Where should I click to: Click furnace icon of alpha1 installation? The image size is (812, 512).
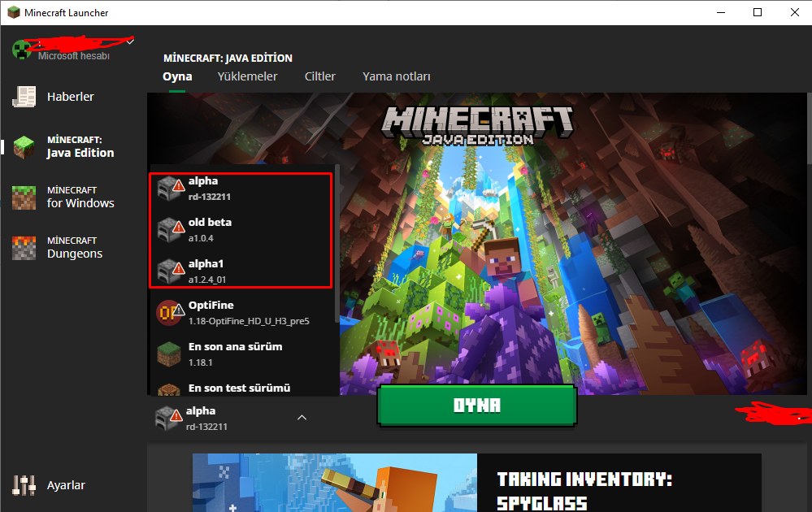tap(167, 271)
